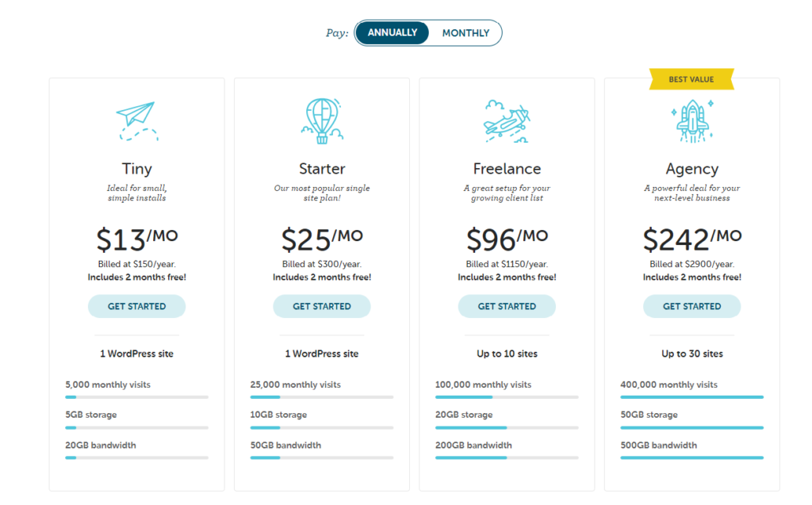Viewport: 812px width, 505px height.
Task: Get started with the Tiny plan
Action: [136, 306]
